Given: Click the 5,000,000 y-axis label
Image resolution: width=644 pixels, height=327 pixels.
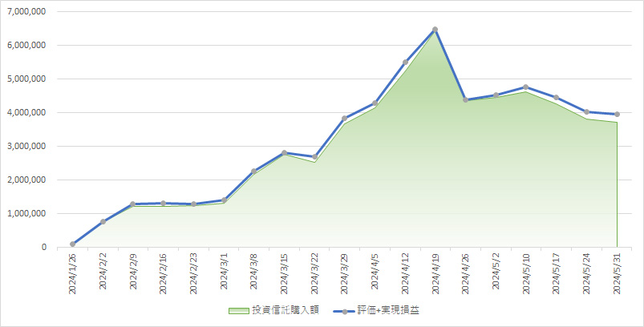Looking at the screenshot, I should point(26,79).
